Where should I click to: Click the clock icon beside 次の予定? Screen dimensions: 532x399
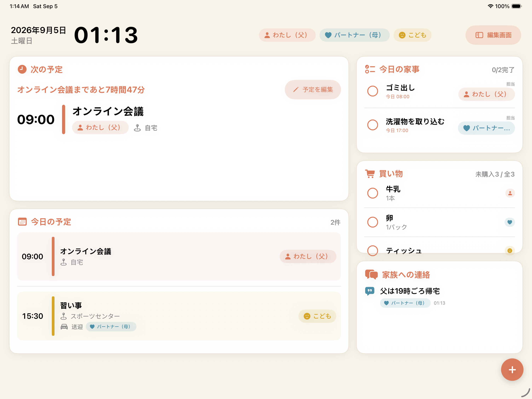22,69
